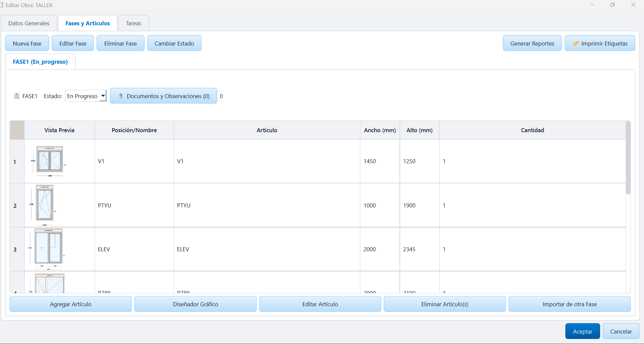This screenshot has height=344, width=644.
Task: Click the articles table vertical scrollbar
Action: pyautogui.click(x=628, y=159)
